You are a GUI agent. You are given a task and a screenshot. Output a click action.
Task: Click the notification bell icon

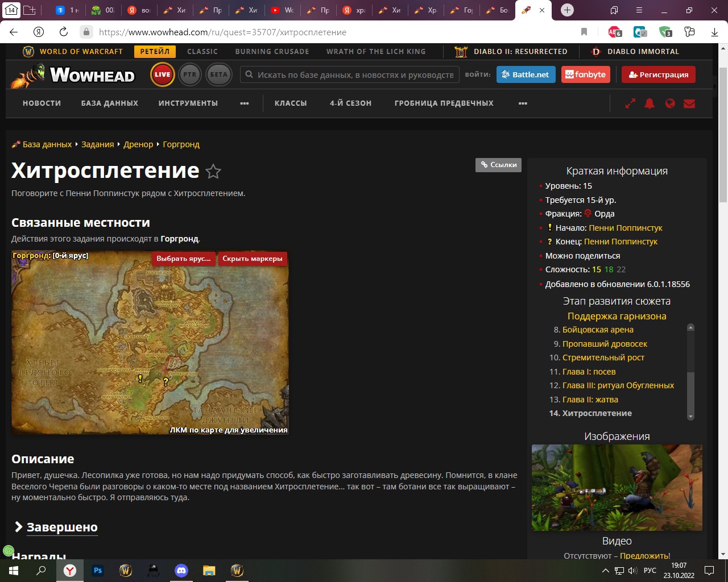650,103
